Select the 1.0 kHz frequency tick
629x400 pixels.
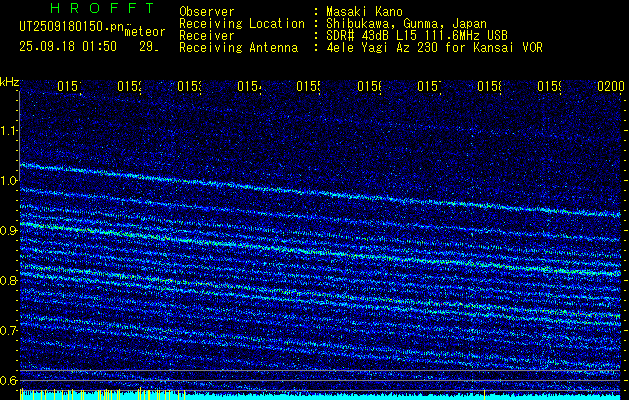(9, 181)
